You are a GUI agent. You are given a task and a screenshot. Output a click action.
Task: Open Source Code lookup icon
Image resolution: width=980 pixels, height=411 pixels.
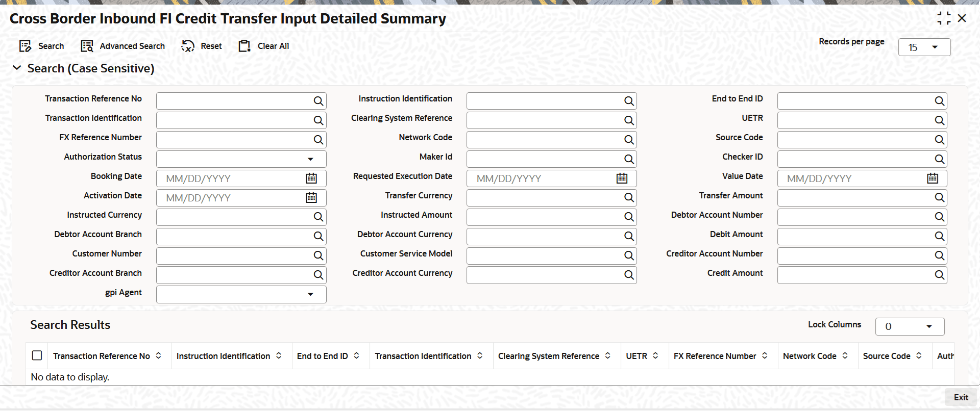click(939, 140)
